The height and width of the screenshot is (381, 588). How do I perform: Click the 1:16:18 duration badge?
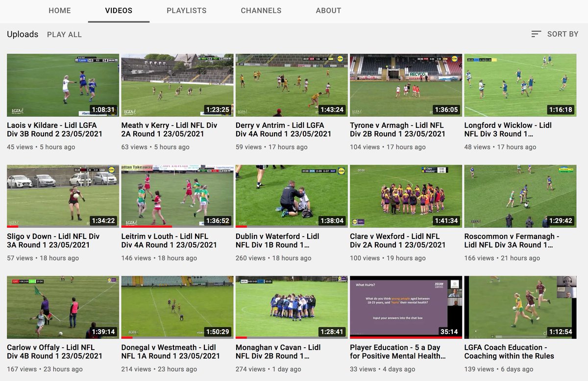coord(561,110)
